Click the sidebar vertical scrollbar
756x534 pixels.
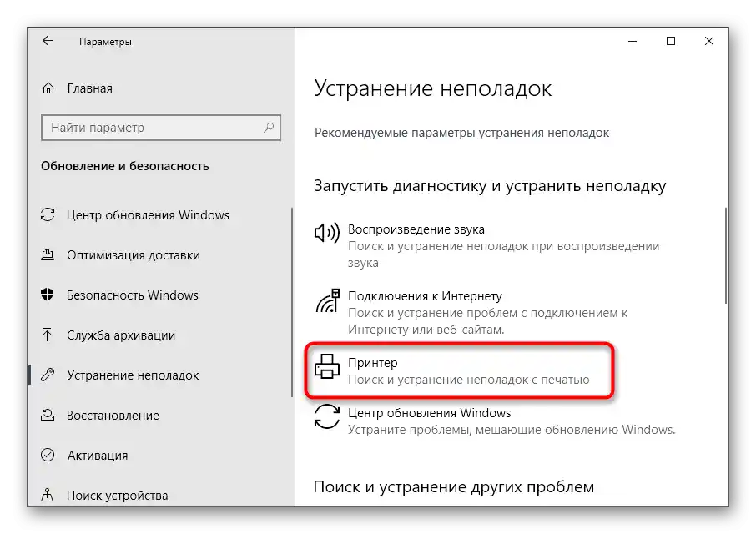(292, 302)
